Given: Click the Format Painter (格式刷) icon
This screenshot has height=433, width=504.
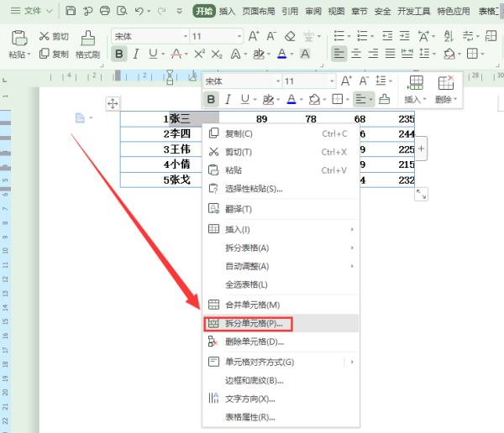Looking at the screenshot, I should click(87, 38).
